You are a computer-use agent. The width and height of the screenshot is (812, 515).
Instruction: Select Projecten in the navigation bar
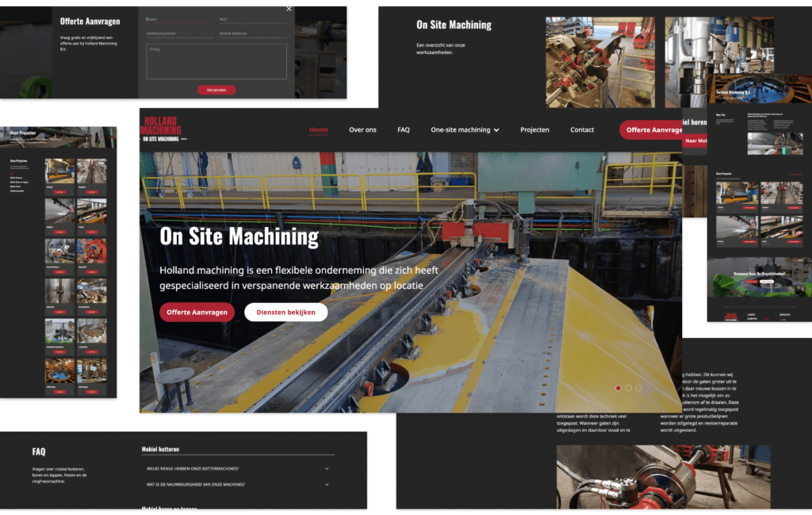534,129
